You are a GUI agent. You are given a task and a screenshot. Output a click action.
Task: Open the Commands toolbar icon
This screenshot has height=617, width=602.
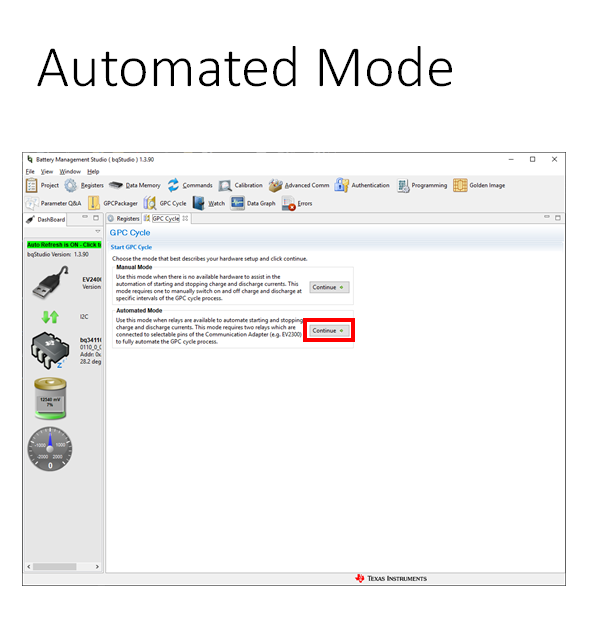(x=190, y=185)
